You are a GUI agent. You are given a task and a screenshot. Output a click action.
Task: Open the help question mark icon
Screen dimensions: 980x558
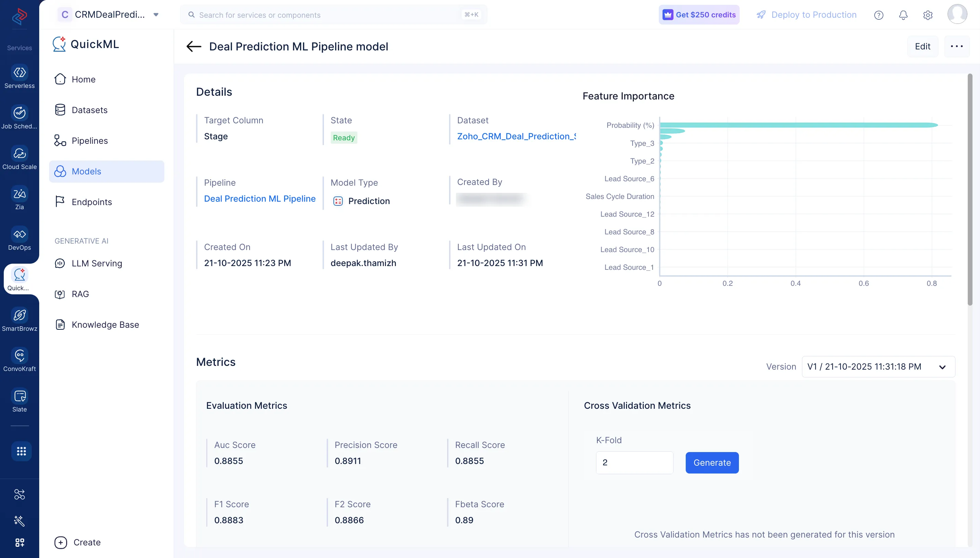point(878,15)
